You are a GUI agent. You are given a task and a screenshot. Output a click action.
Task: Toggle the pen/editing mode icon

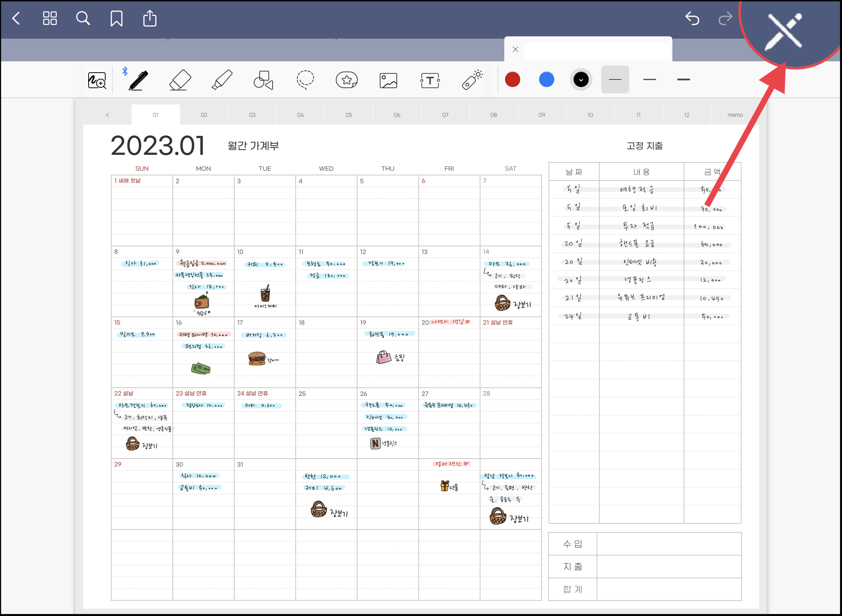coord(784,31)
